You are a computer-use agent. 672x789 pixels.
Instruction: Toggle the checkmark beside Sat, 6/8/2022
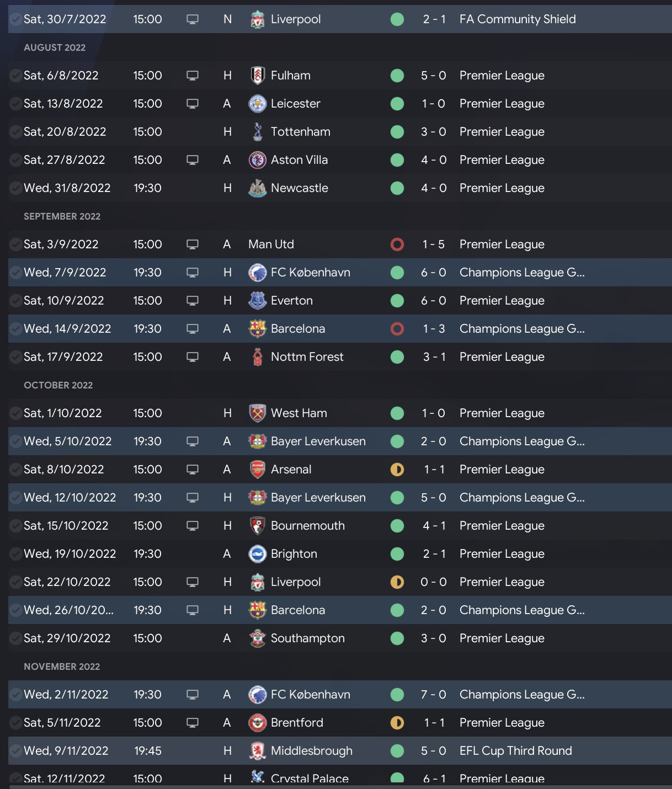pyautogui.click(x=16, y=76)
